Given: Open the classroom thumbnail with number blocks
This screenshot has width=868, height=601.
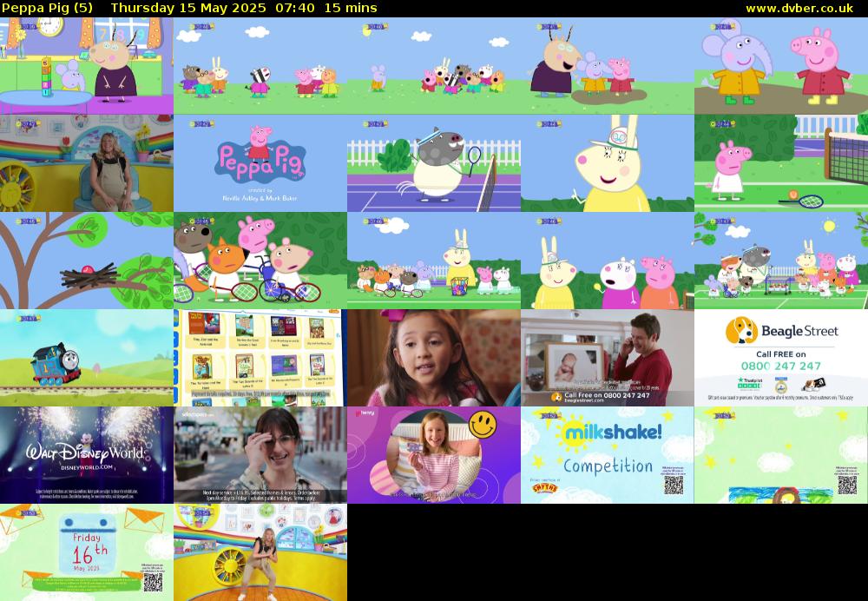Looking at the screenshot, I should 86,66.
